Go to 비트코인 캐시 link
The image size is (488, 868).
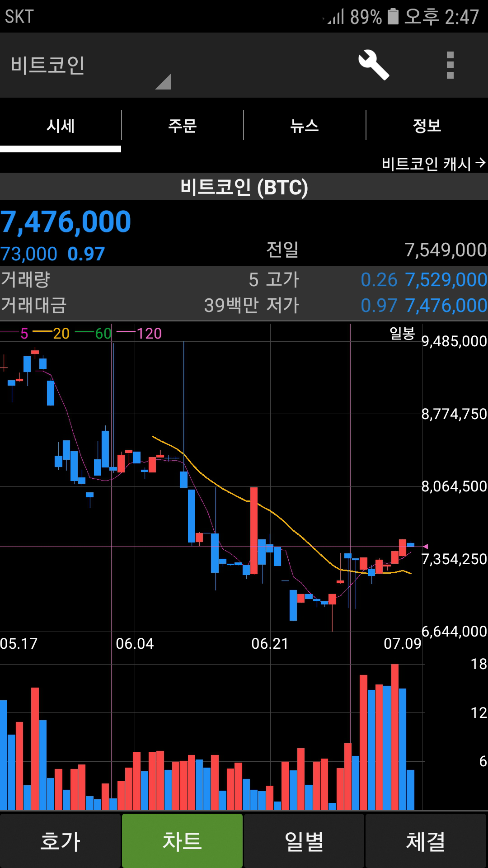click(433, 163)
